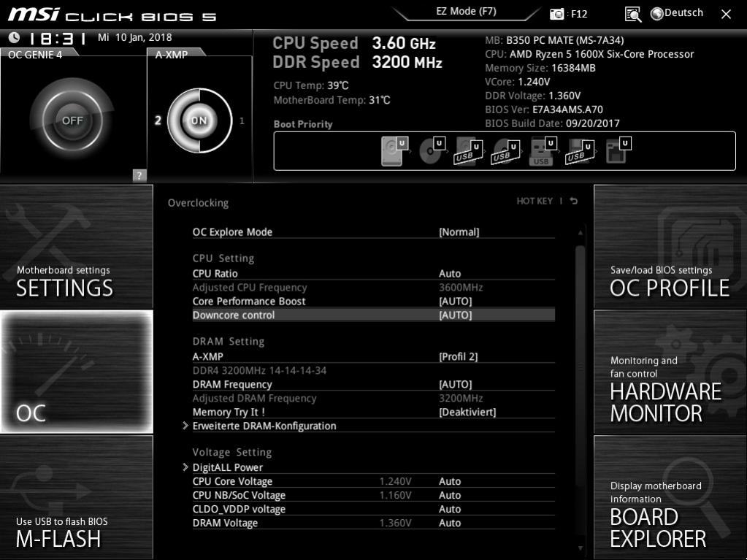Click 'MotherBoard Temp: 31°C' reading

(x=332, y=100)
